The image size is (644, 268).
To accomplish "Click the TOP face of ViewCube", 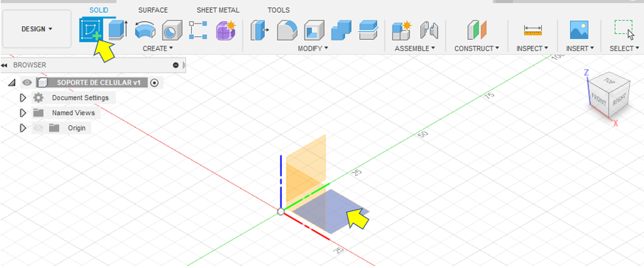I will (609, 81).
